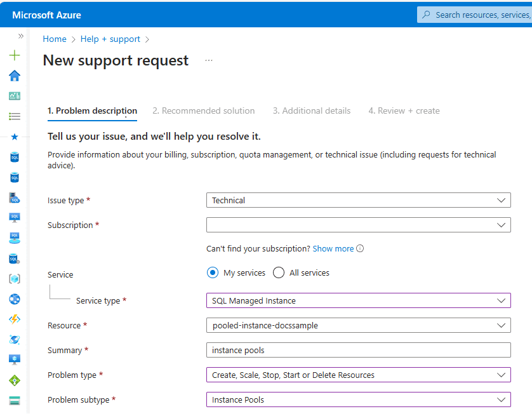This screenshot has height=416, width=532.
Task: Open the Problem subtype dropdown
Action: (359, 399)
